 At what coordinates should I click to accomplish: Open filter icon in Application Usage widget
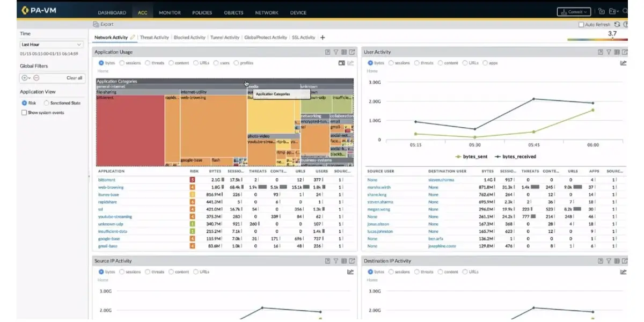tap(336, 52)
